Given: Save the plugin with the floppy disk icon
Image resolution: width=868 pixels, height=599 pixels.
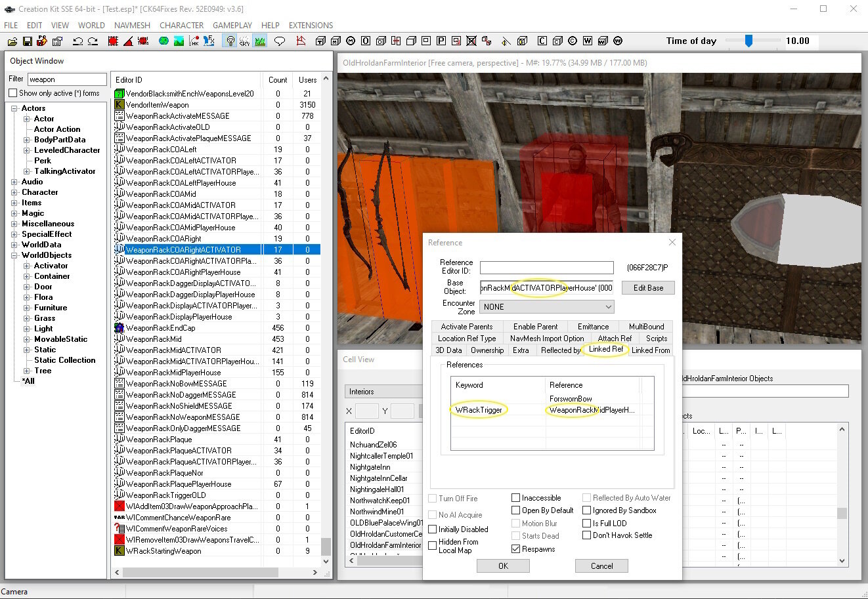Looking at the screenshot, I should (x=28, y=41).
